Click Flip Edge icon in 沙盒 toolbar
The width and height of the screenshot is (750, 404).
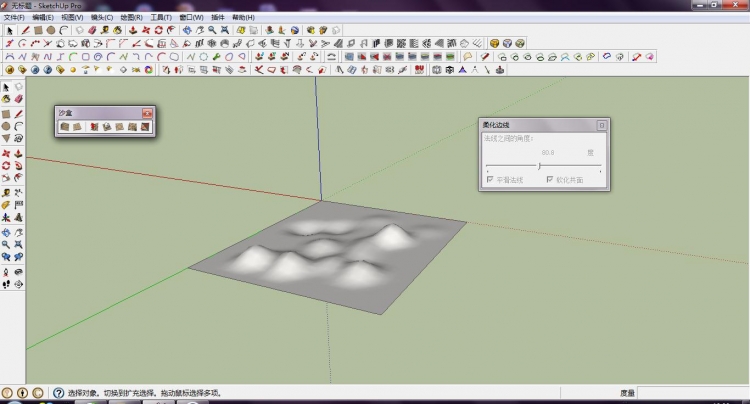tap(145, 127)
